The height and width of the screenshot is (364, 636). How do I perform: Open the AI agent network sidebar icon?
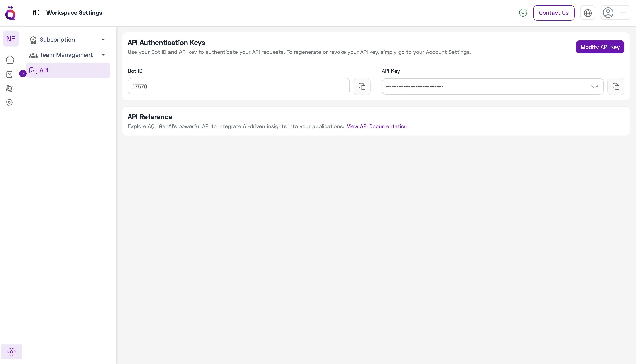(9, 88)
